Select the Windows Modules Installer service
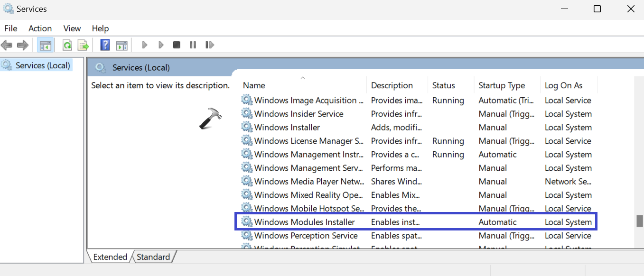This screenshot has width=644, height=276. point(304,222)
